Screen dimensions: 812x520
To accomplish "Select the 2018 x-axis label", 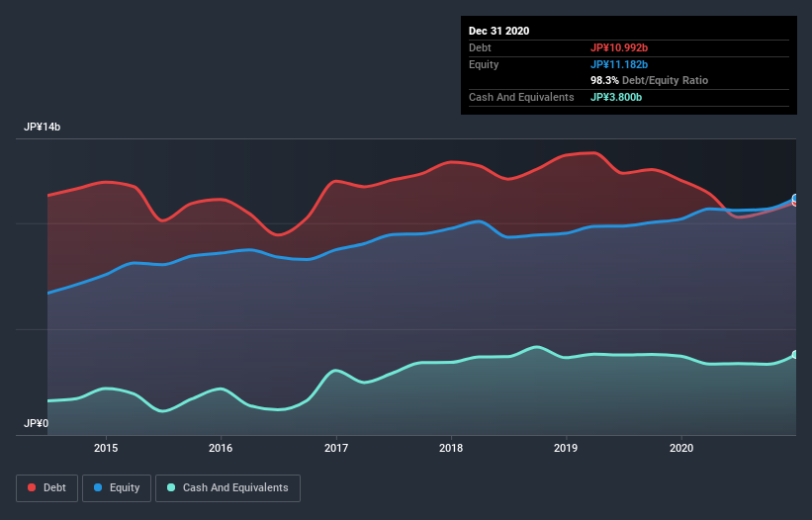I will tap(451, 448).
